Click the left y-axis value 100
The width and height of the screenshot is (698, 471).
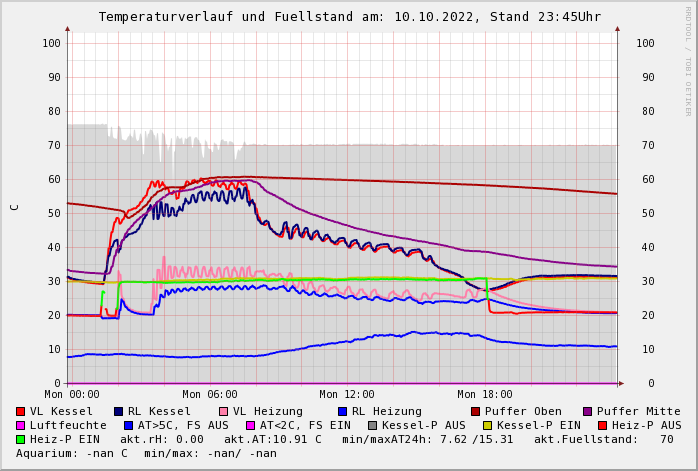pos(52,43)
